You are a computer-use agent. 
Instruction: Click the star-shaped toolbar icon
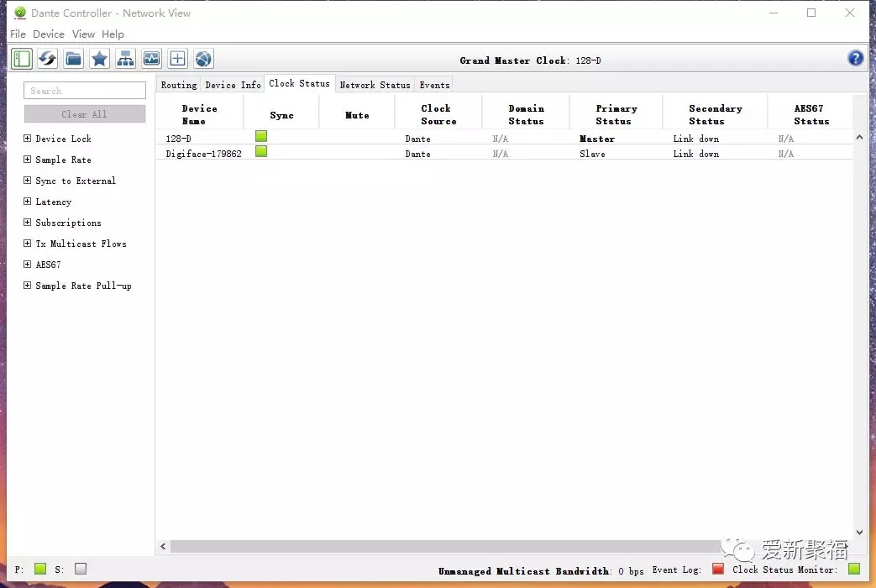99,59
